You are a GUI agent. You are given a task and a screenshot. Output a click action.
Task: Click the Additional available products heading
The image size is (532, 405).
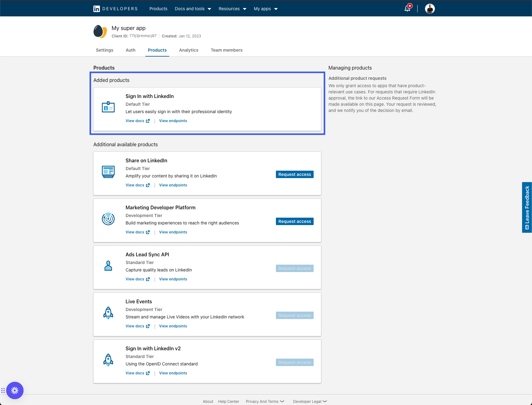point(126,144)
